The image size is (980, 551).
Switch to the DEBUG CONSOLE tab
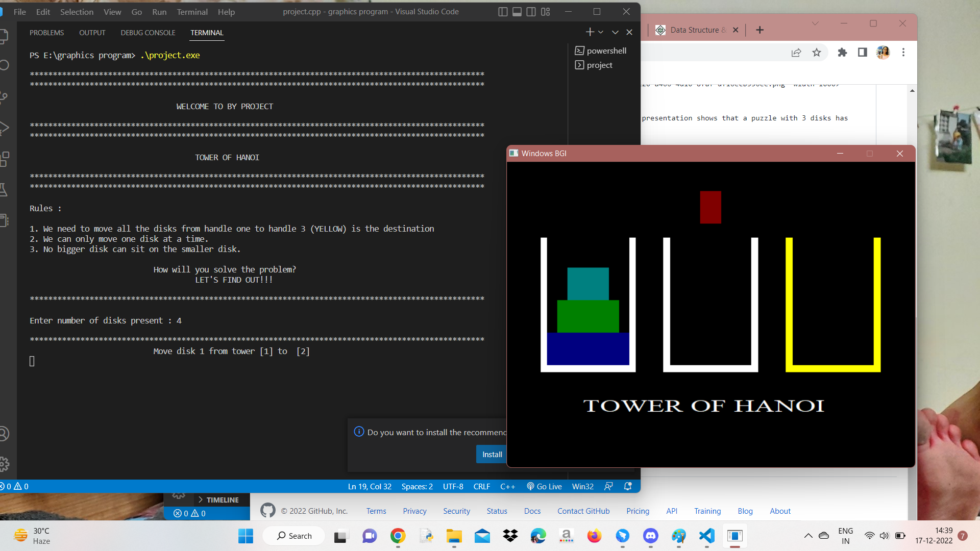pos(148,32)
